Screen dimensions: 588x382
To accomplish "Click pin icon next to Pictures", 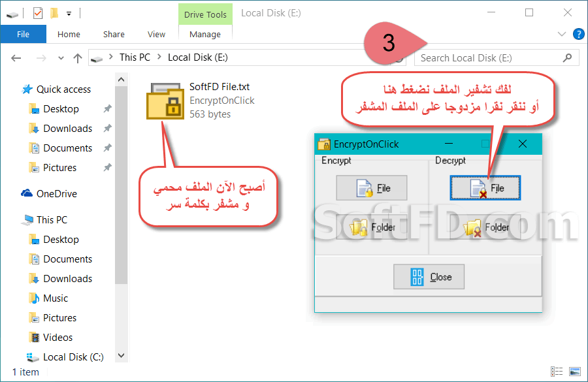I will (x=108, y=167).
